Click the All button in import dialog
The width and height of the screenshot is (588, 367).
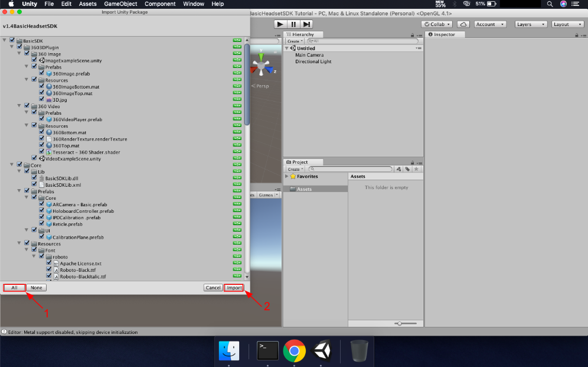tap(14, 288)
